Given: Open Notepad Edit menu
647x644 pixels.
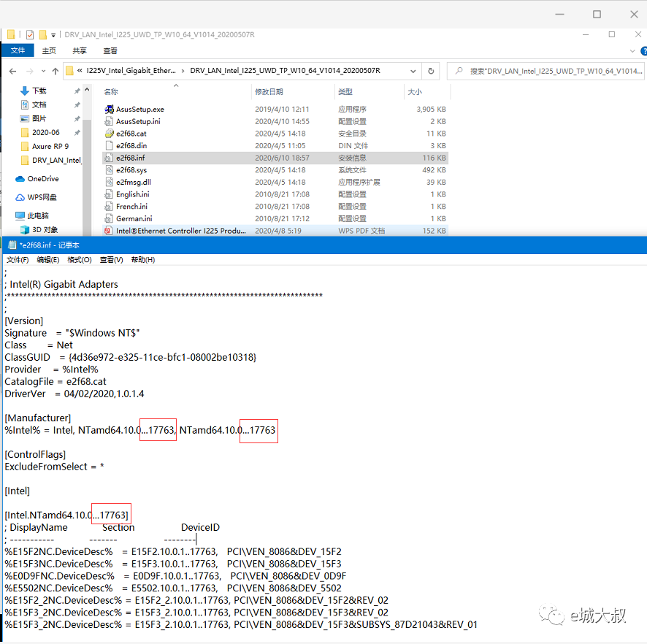Looking at the screenshot, I should (48, 259).
